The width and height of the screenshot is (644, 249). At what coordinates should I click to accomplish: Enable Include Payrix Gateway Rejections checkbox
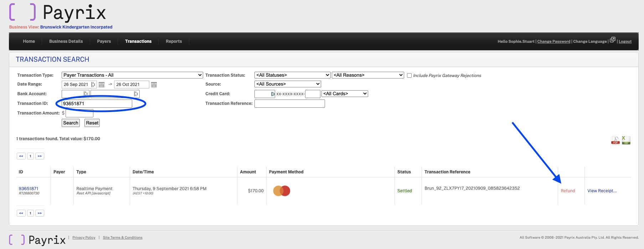coord(409,75)
